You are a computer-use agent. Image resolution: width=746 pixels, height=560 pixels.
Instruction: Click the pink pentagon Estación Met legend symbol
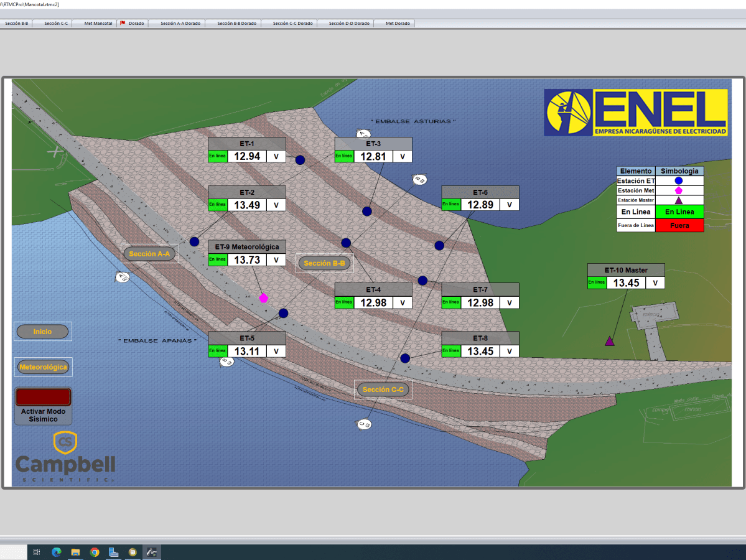[x=679, y=190]
